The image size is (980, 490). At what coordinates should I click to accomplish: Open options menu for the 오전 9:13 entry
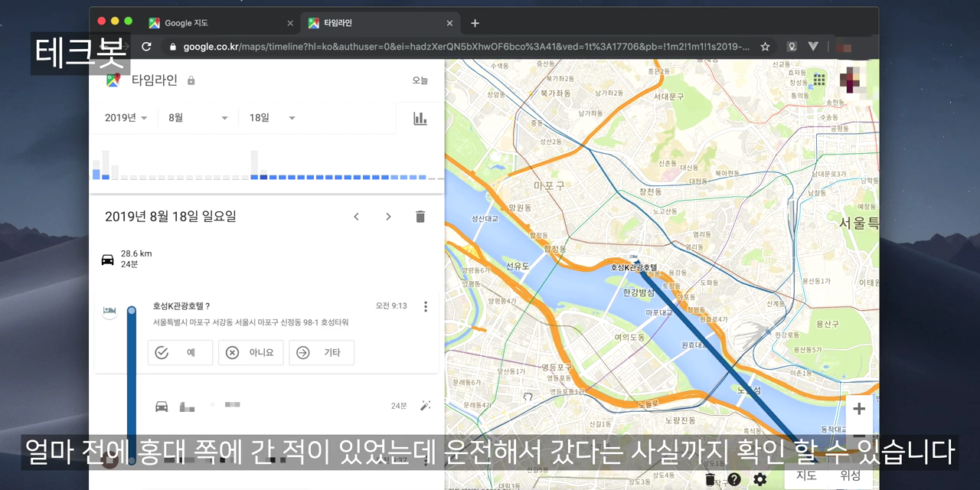click(x=426, y=306)
